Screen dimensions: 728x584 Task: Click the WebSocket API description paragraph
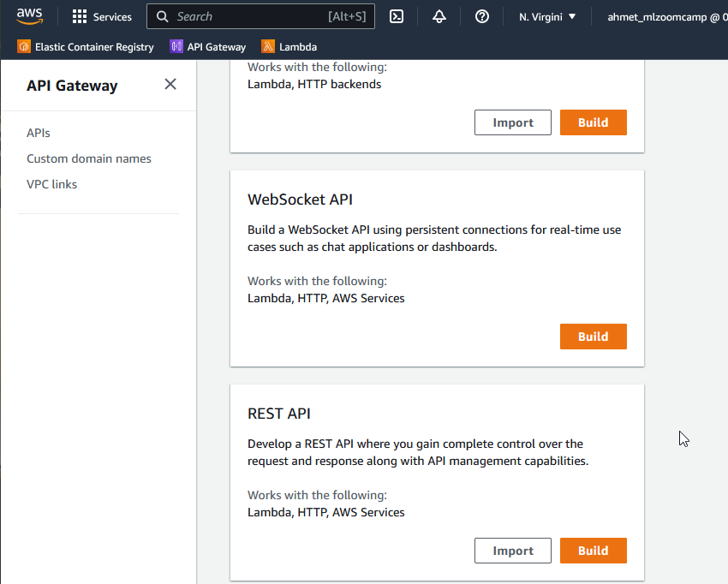(x=434, y=238)
